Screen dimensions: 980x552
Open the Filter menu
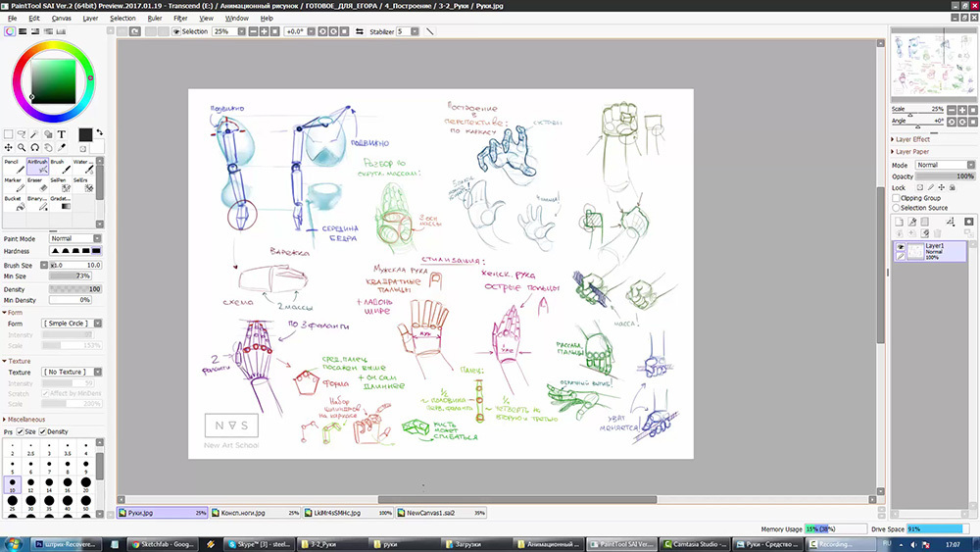[180, 18]
